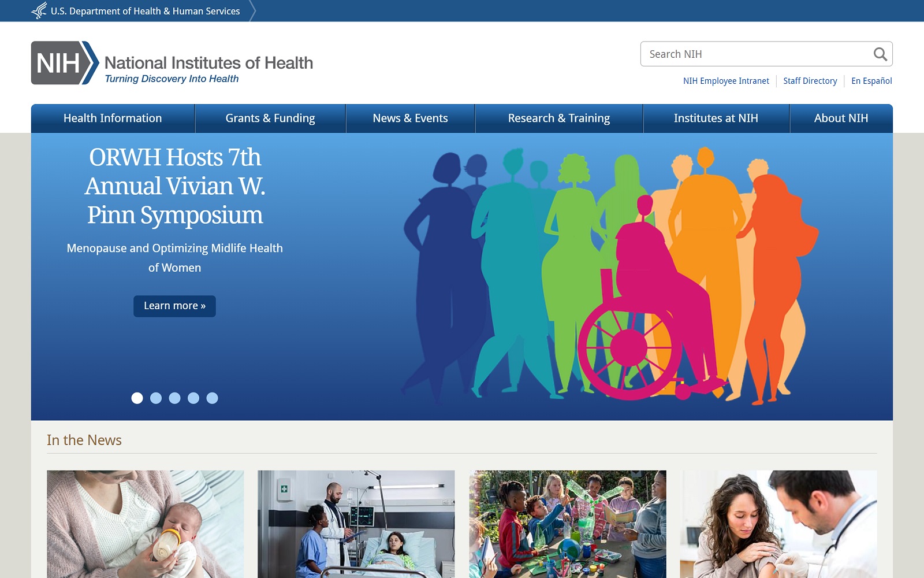Click the NIH logo badge
The height and width of the screenshot is (578, 924).
(65, 62)
